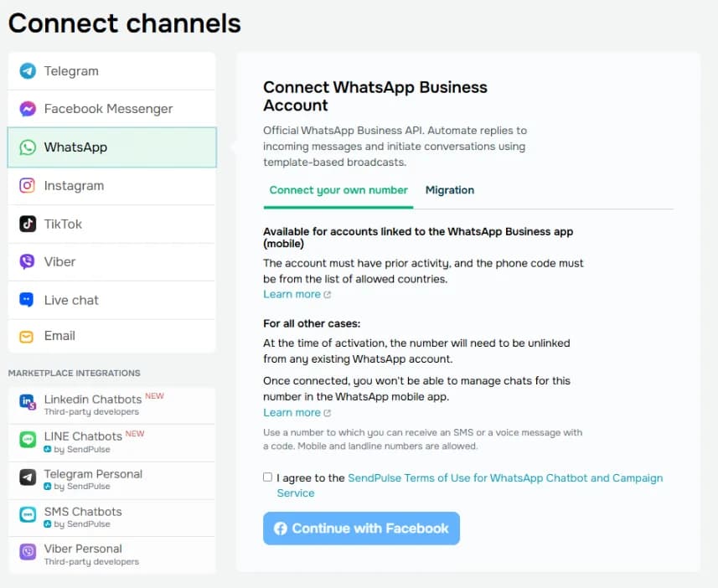Select the highlighted WhatsApp channel label
The image size is (718, 588).
[x=75, y=147]
